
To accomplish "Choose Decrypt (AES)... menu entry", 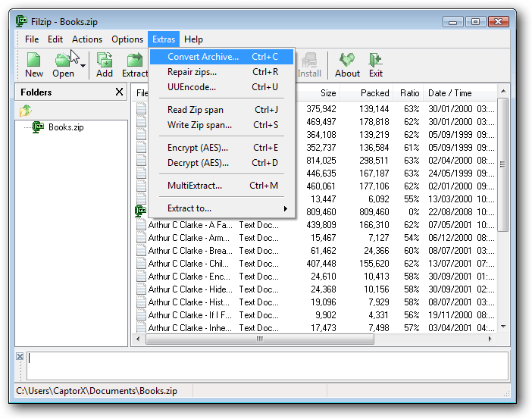I will click(x=221, y=163).
